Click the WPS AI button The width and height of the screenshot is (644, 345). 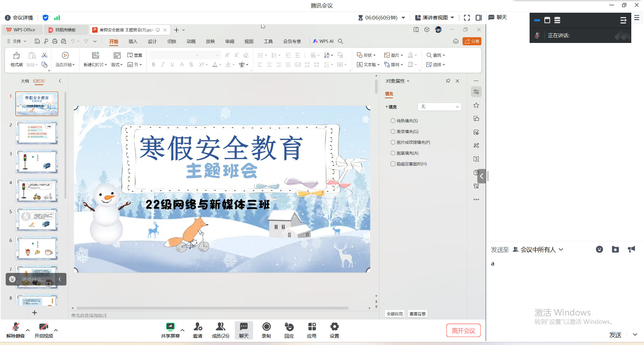tap(323, 41)
